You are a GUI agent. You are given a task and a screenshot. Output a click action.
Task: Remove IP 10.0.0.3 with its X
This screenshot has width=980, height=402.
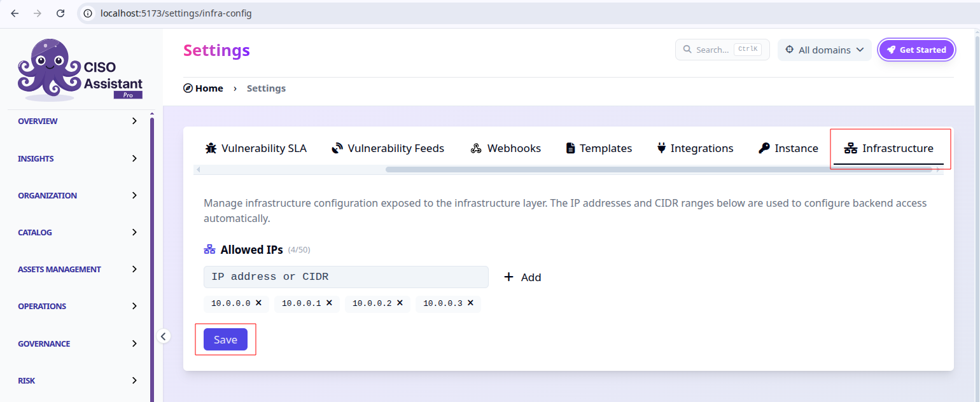point(470,303)
